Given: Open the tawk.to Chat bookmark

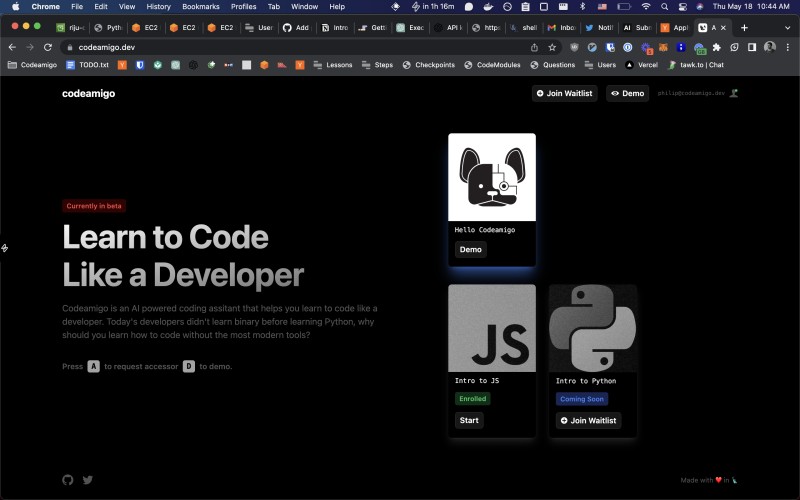Looking at the screenshot, I should click(x=696, y=65).
